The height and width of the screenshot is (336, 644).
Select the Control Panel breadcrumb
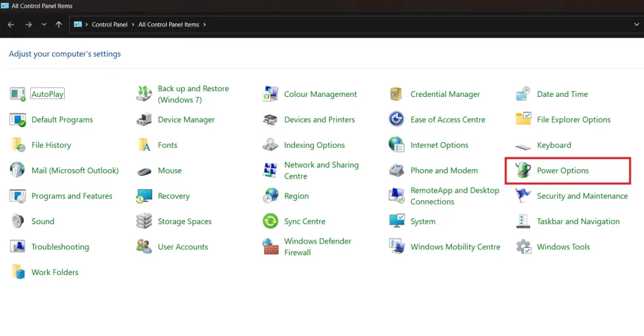[x=109, y=25]
